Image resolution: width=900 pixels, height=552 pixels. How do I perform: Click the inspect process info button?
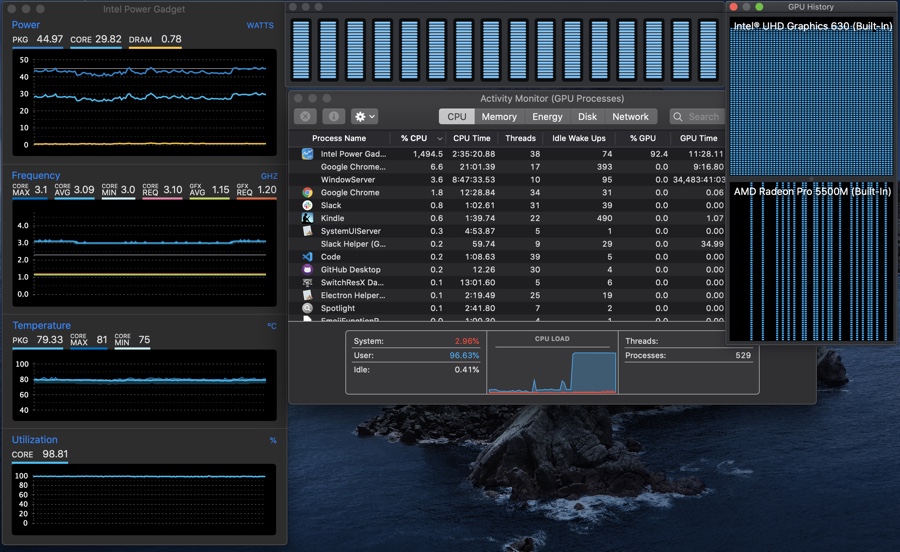pyautogui.click(x=333, y=116)
